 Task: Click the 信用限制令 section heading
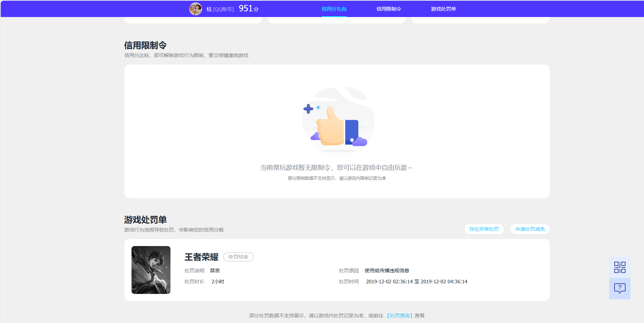[x=145, y=45]
